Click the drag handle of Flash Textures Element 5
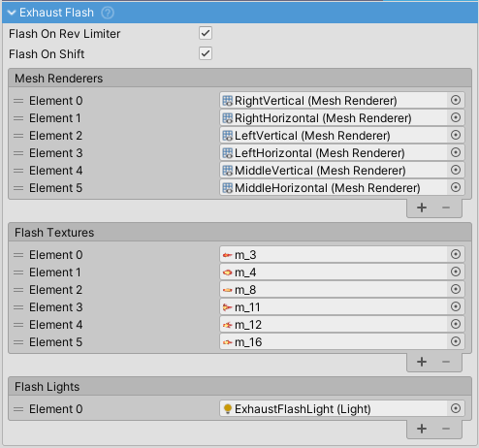 [18, 342]
